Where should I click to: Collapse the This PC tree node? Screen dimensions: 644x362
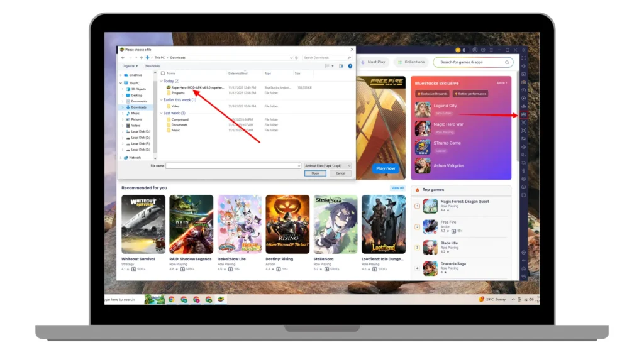(121, 83)
